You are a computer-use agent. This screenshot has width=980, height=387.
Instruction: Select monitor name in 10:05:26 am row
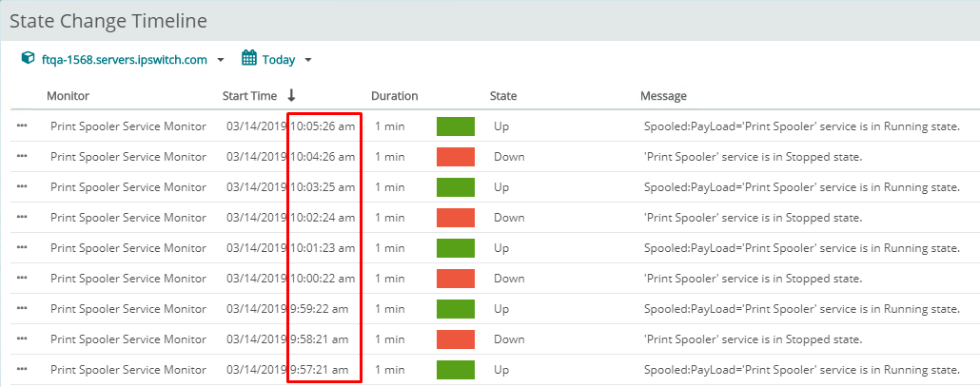[x=128, y=126]
